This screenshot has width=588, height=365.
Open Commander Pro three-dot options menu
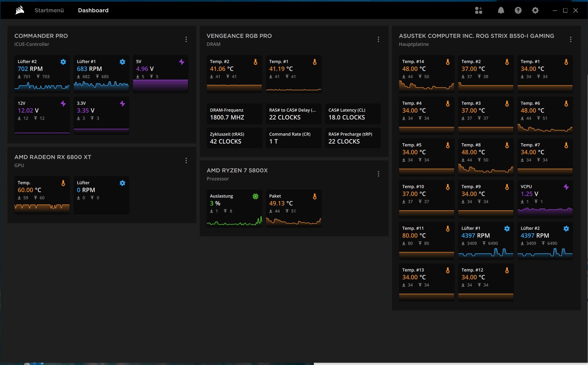[186, 39]
